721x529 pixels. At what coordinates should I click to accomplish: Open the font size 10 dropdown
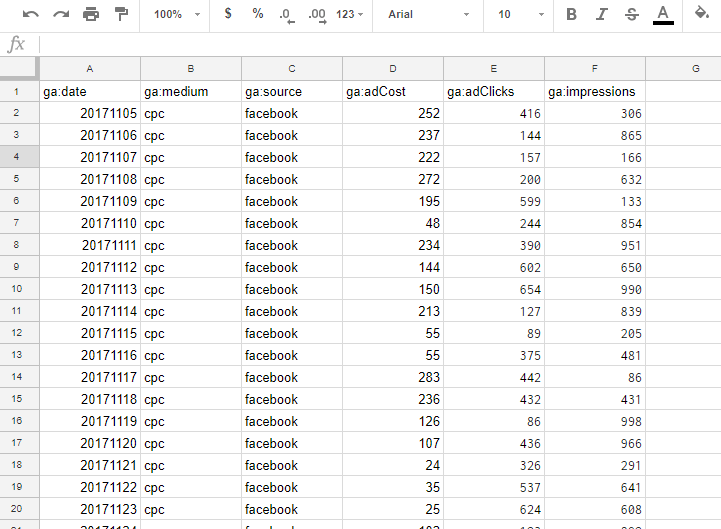click(521, 14)
